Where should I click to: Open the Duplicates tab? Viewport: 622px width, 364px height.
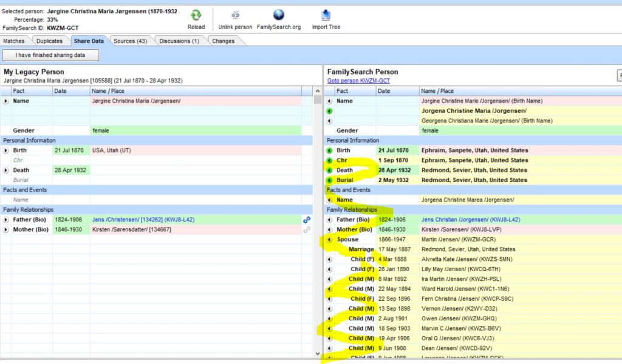pos(50,41)
